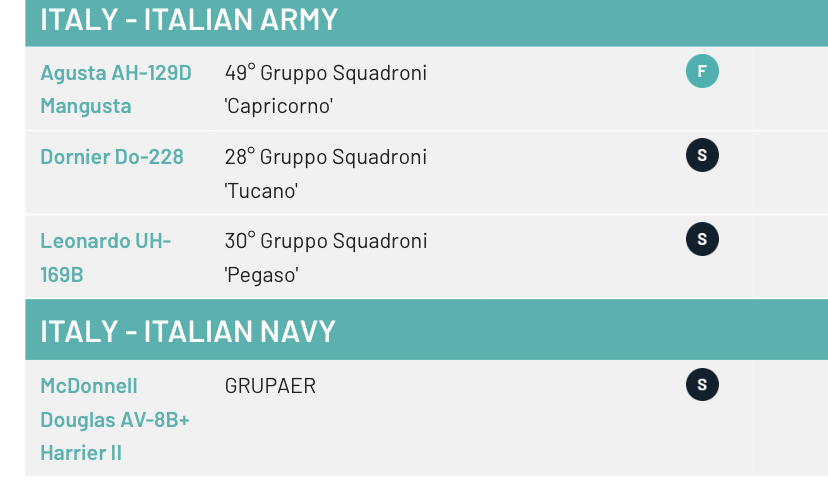828x492 pixels.
Task: Click the 'ITALY - ITALIAN NAVY' section header
Action: [x=188, y=331]
